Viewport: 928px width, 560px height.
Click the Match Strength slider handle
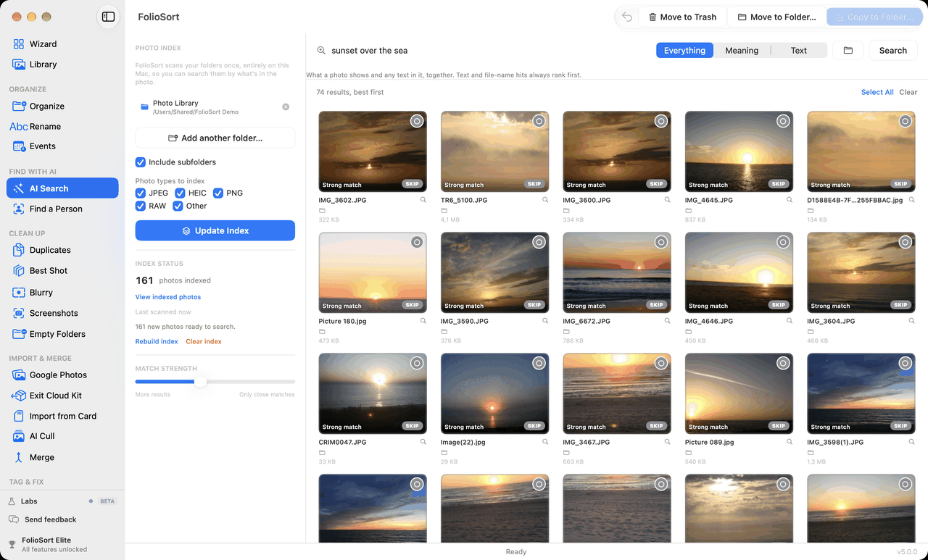pyautogui.click(x=200, y=381)
